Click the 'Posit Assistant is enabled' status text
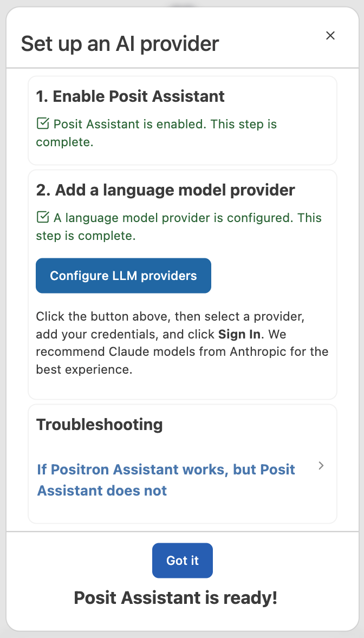 tap(157, 133)
